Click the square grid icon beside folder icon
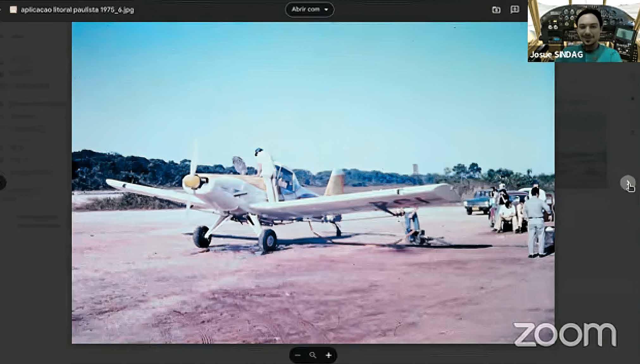This screenshot has height=364, width=640. (515, 9)
